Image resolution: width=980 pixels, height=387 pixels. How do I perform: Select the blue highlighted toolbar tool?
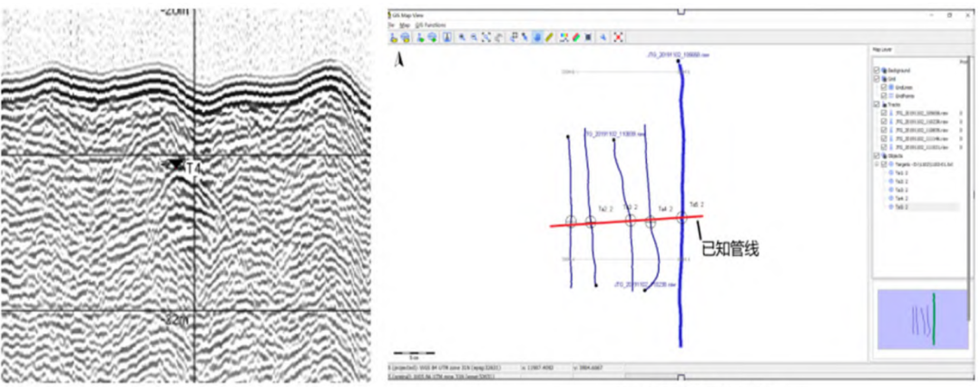(538, 37)
